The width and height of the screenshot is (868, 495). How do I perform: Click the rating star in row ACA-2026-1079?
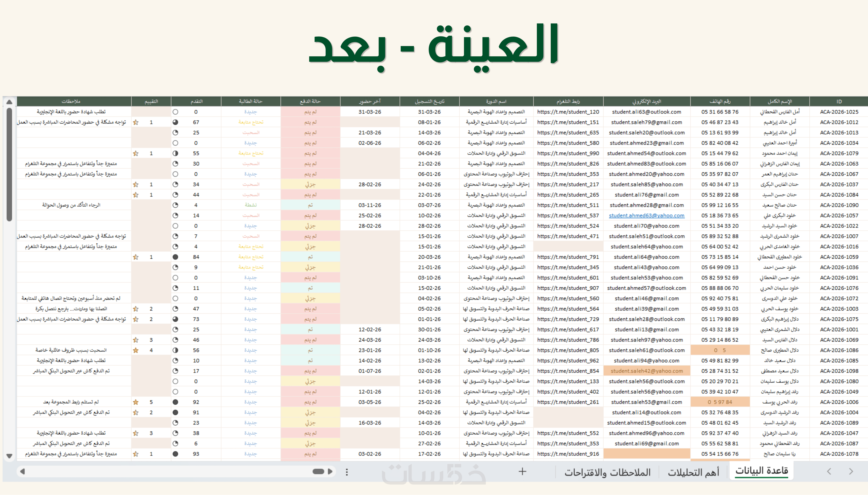[x=136, y=153]
